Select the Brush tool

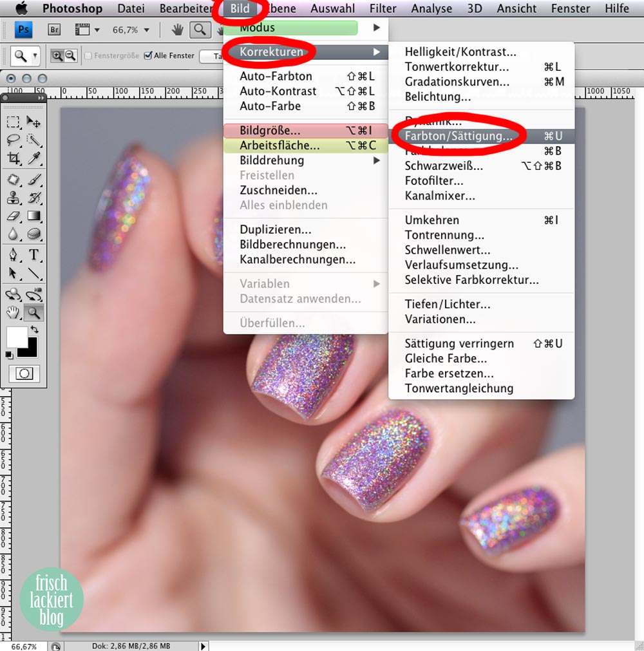coord(33,180)
